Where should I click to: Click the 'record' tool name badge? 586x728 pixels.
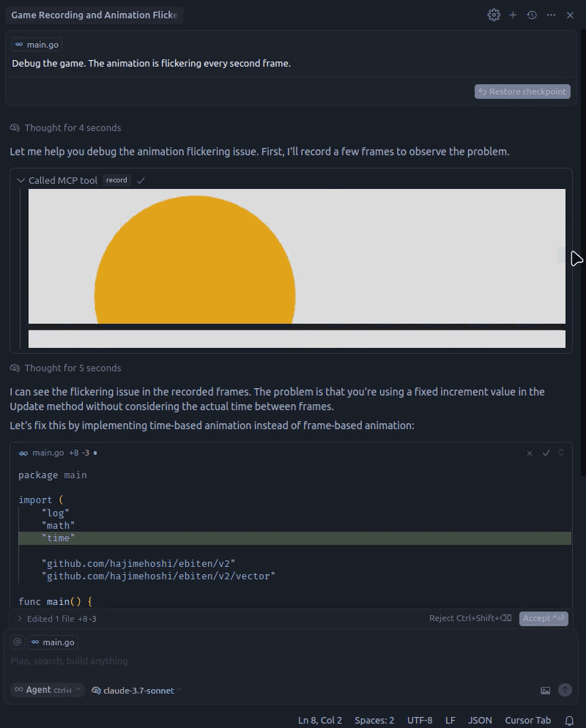tap(116, 180)
